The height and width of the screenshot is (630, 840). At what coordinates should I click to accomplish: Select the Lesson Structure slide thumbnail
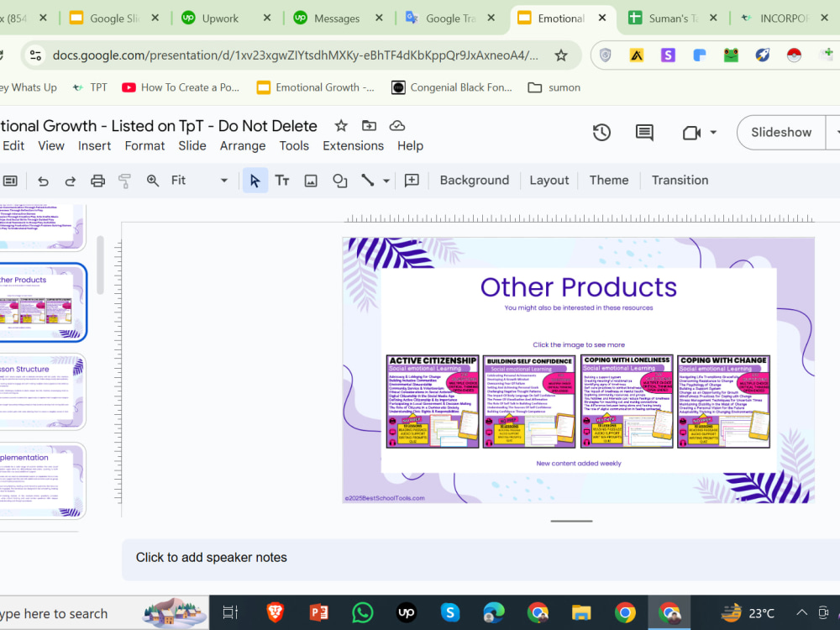(x=43, y=391)
